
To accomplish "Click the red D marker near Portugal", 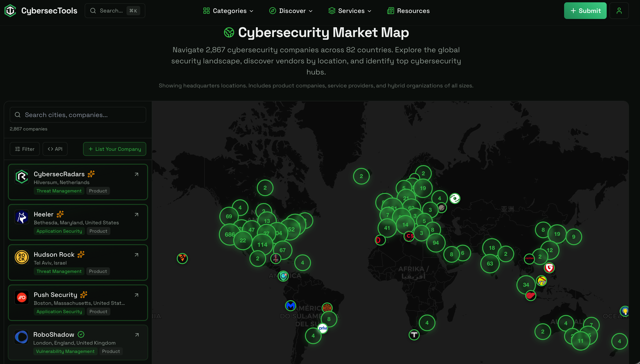I will (380, 240).
